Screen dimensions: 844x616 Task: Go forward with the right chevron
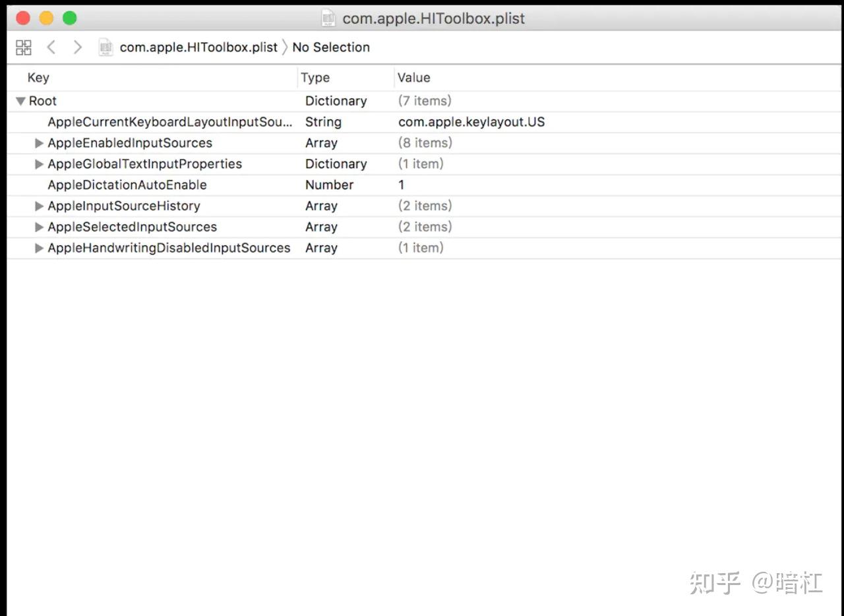78,47
